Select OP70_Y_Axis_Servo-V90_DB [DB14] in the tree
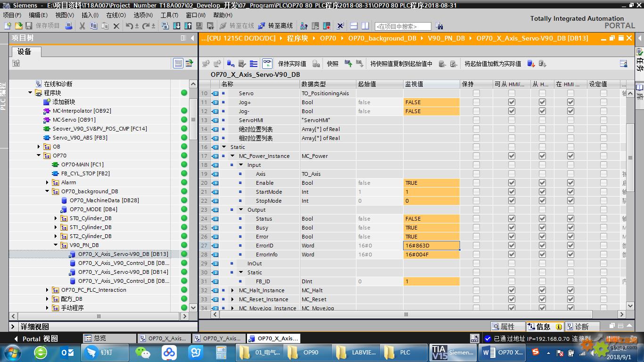The height and width of the screenshot is (362, 644). pos(123,272)
